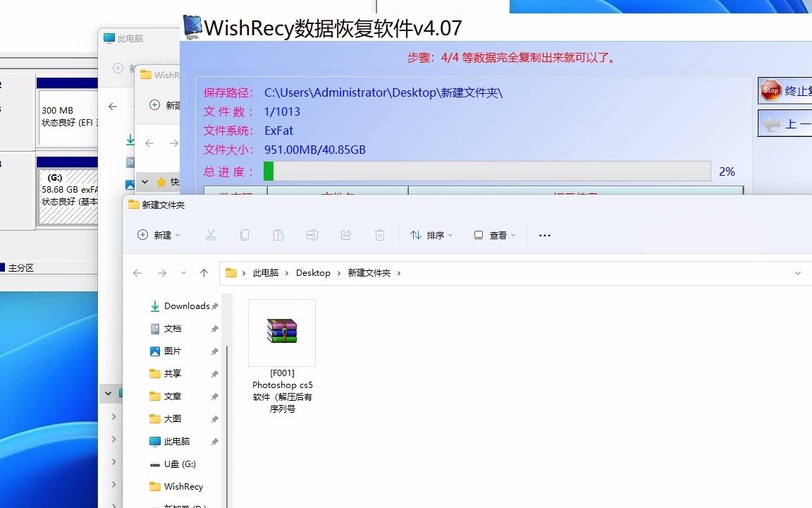
Task: Click the Delete trash icon in toolbar
Action: 380,235
